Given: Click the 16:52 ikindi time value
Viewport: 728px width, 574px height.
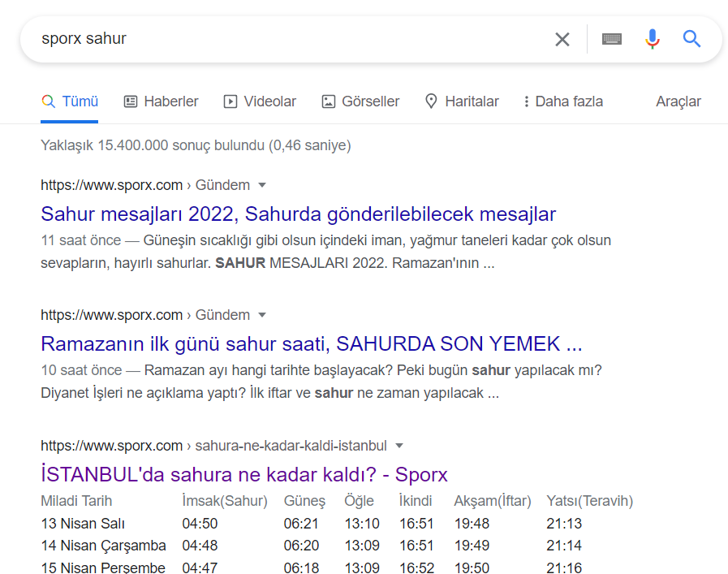Looking at the screenshot, I should pyautogui.click(x=417, y=568).
